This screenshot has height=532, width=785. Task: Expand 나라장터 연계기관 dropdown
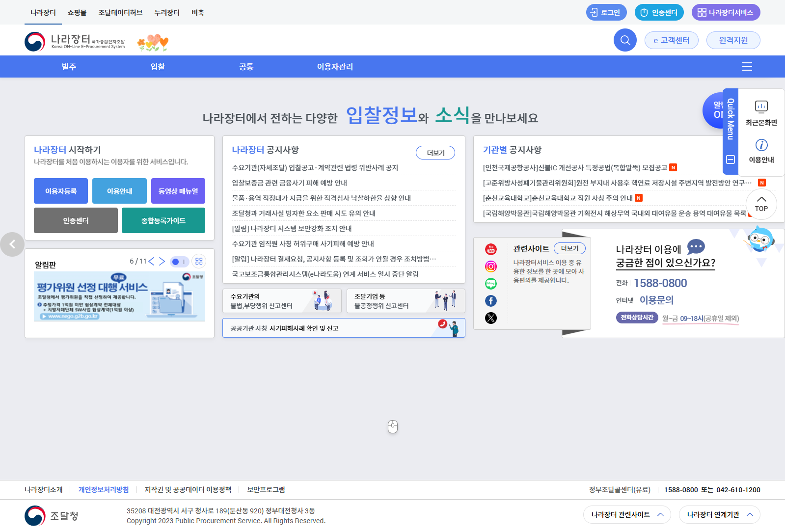pyautogui.click(x=719, y=515)
